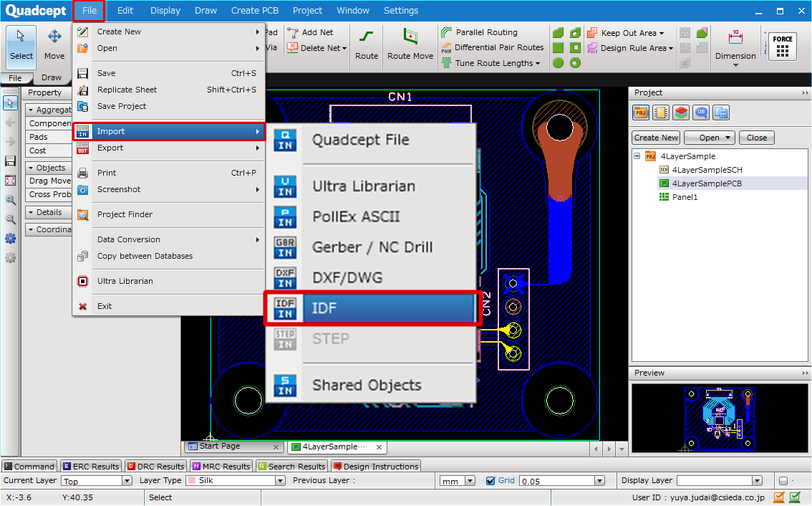812x506 pixels.
Task: Click the Create New project button
Action: coord(656,138)
